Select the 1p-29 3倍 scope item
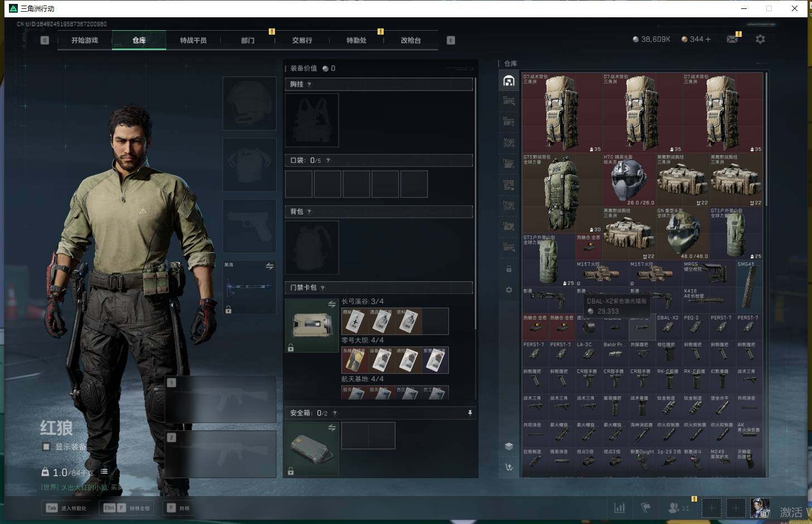Image resolution: width=812 pixels, height=524 pixels. (x=669, y=460)
